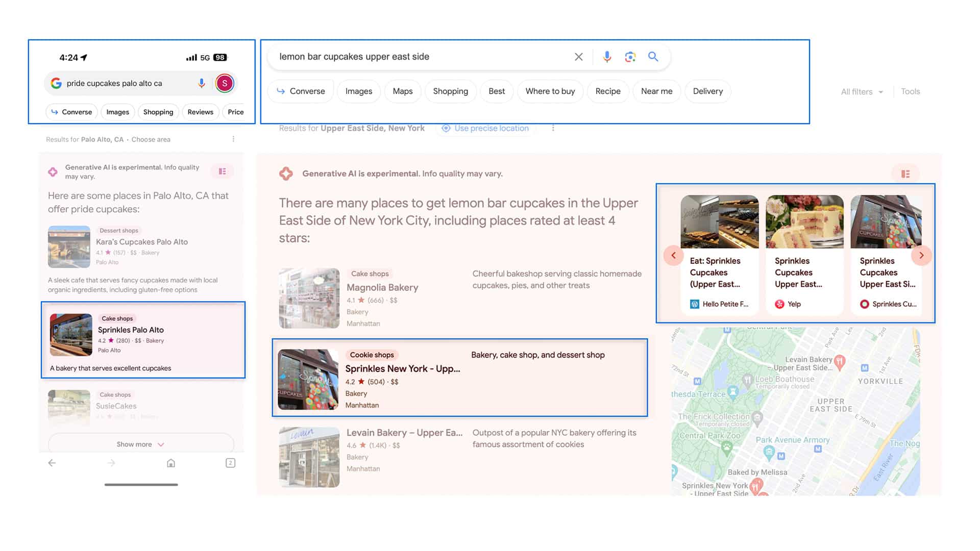Select the Shopping search filter

pyautogui.click(x=450, y=91)
